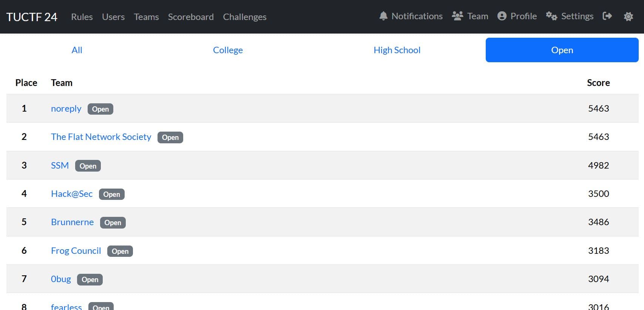Navigate to the Challenges page
This screenshot has height=310, width=644.
point(245,17)
